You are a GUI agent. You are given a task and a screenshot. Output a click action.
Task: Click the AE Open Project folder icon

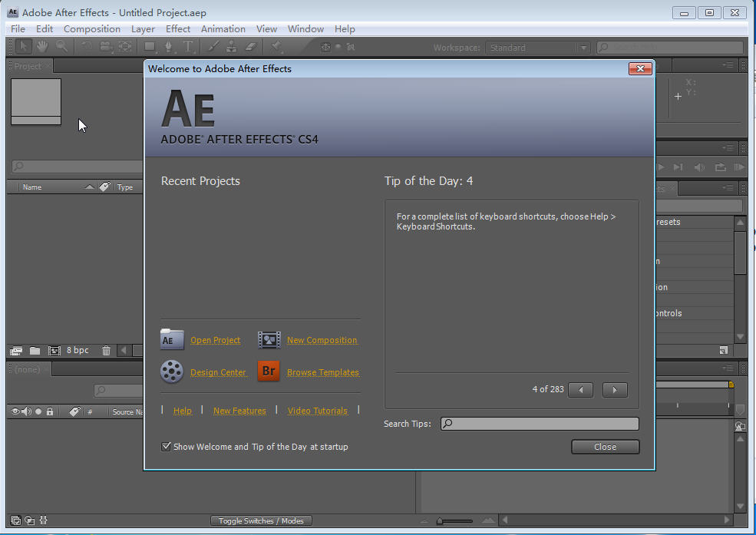point(172,339)
